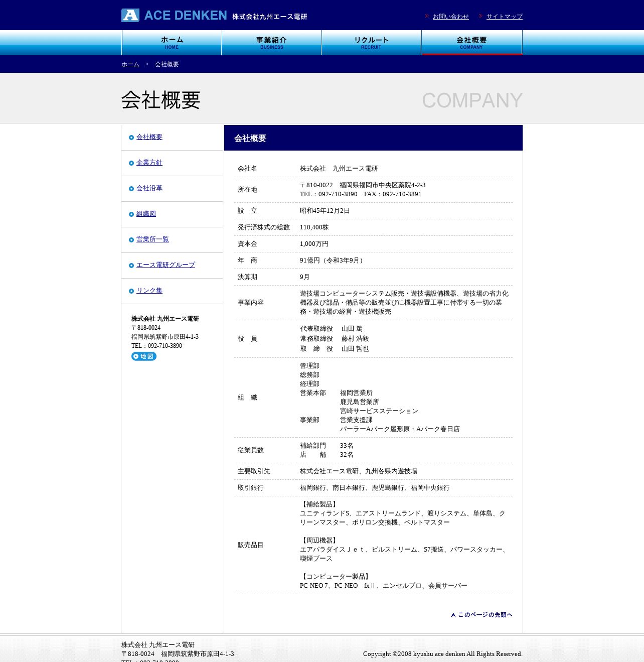The image size is (644, 662).
Task: Click the ACE DENKEN logo
Action: [174, 16]
